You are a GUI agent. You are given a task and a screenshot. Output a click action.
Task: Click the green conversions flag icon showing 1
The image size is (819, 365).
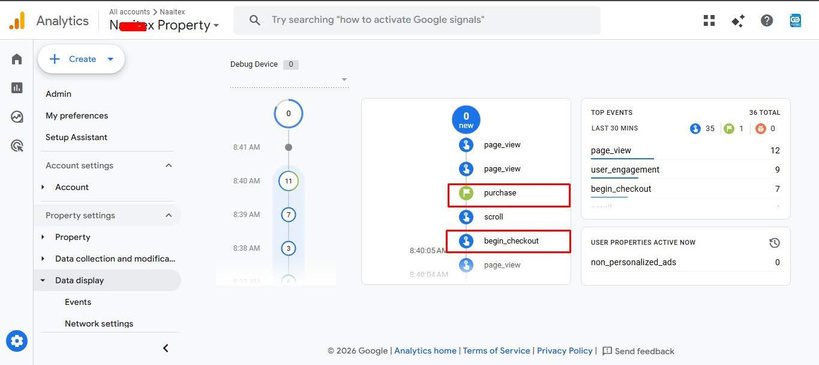tap(728, 128)
